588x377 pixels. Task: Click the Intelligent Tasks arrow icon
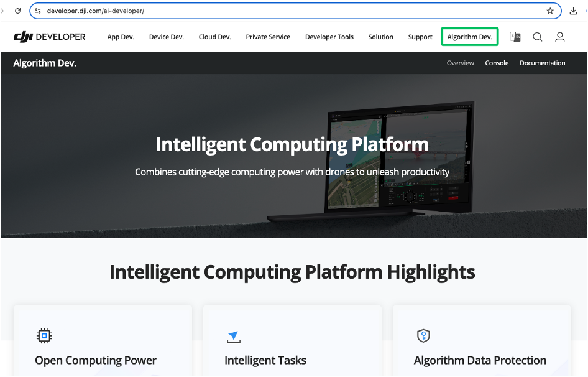pos(234,337)
